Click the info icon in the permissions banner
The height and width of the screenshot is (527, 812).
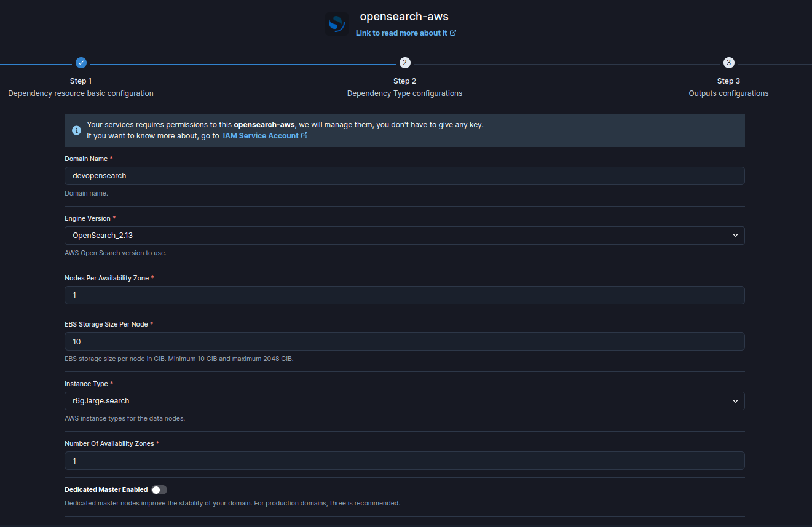[x=76, y=130]
